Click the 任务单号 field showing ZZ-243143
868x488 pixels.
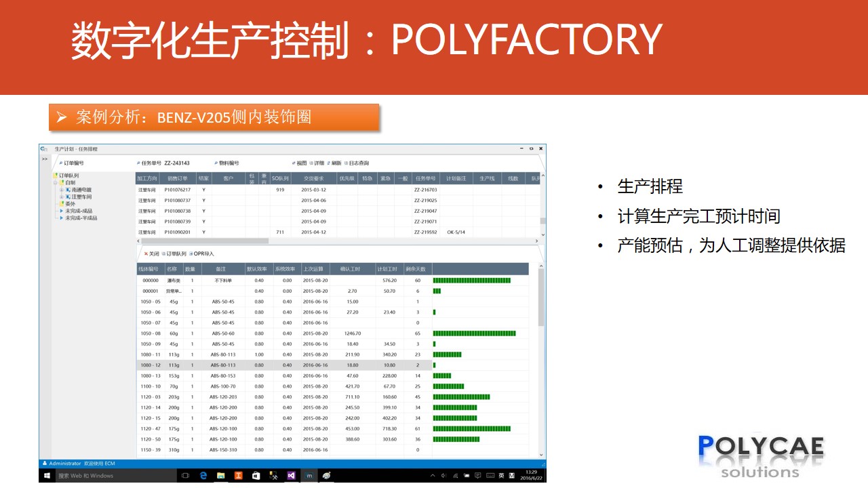[163, 163]
